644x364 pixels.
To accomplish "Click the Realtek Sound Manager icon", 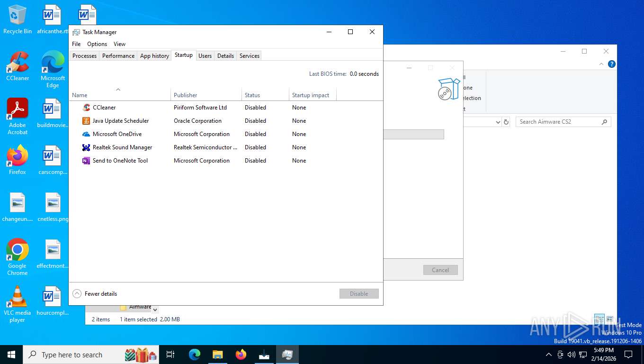I will coord(86,147).
